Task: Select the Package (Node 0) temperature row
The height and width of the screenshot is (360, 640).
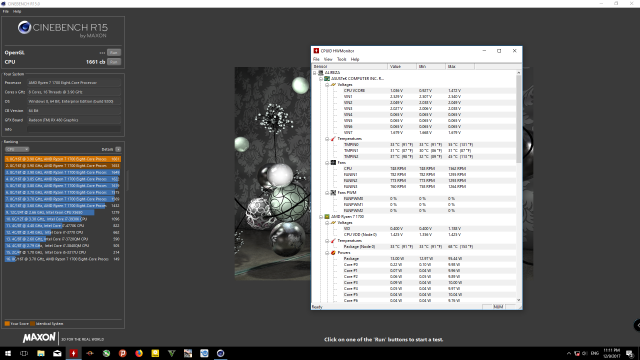Action: point(414,247)
